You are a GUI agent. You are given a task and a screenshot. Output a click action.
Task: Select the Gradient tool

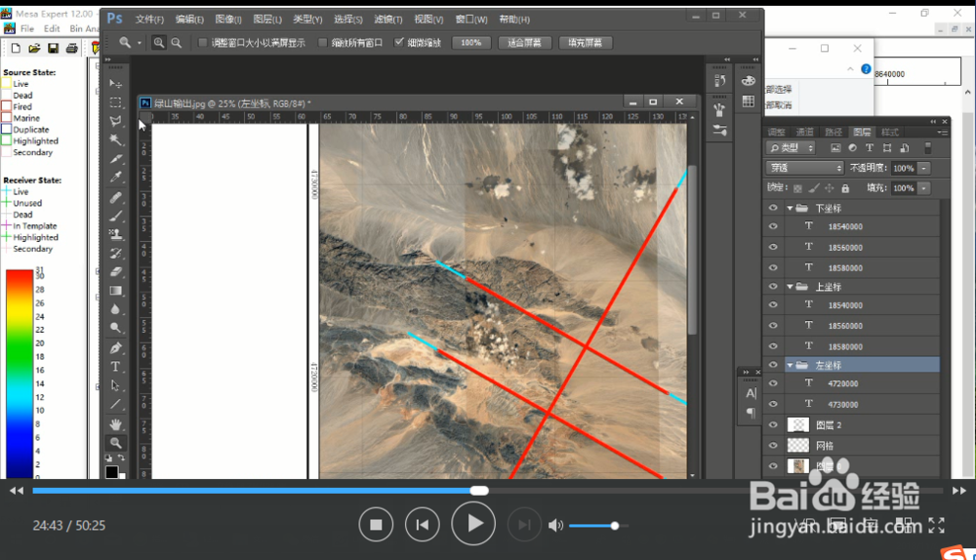pyautogui.click(x=116, y=291)
